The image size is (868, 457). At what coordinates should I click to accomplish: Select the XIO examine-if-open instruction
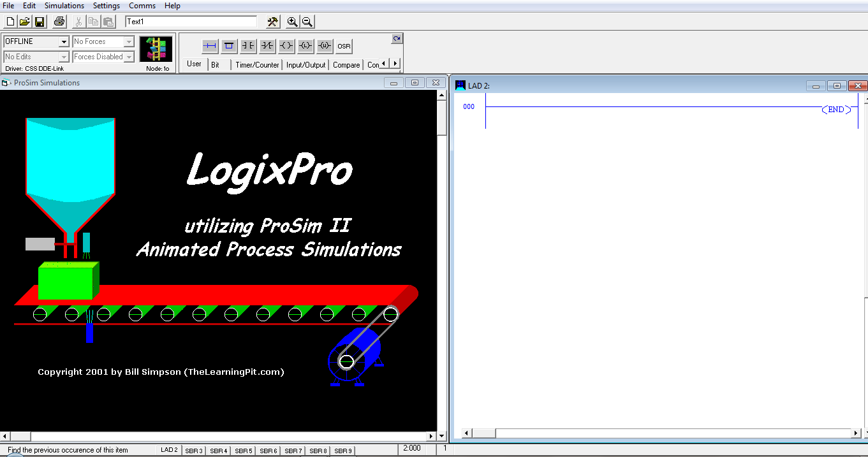point(267,46)
